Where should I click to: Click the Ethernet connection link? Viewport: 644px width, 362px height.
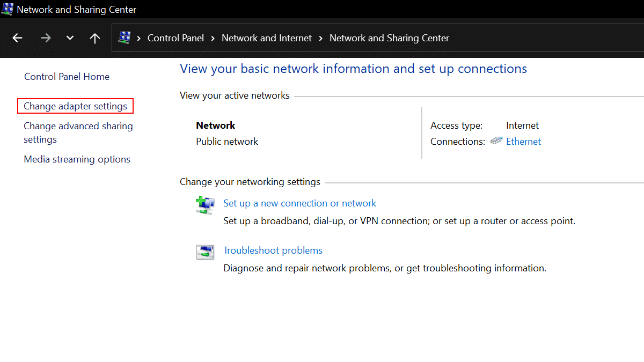(x=523, y=142)
